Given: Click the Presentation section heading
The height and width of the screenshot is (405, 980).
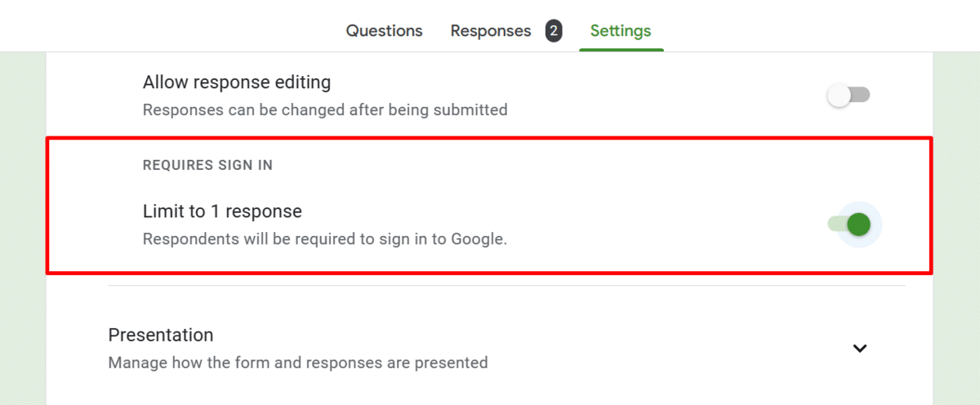Looking at the screenshot, I should (x=161, y=336).
